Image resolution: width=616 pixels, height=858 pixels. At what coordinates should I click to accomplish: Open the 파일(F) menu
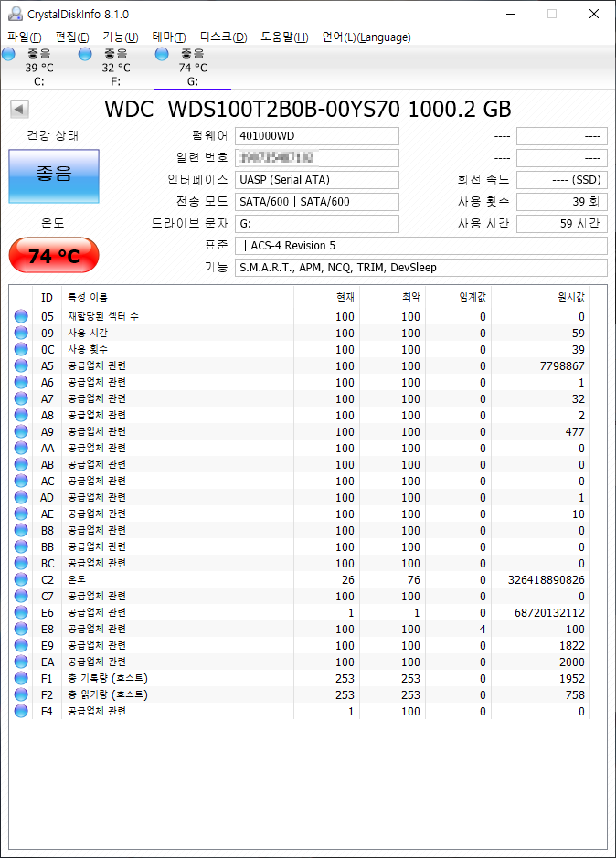pos(25,37)
